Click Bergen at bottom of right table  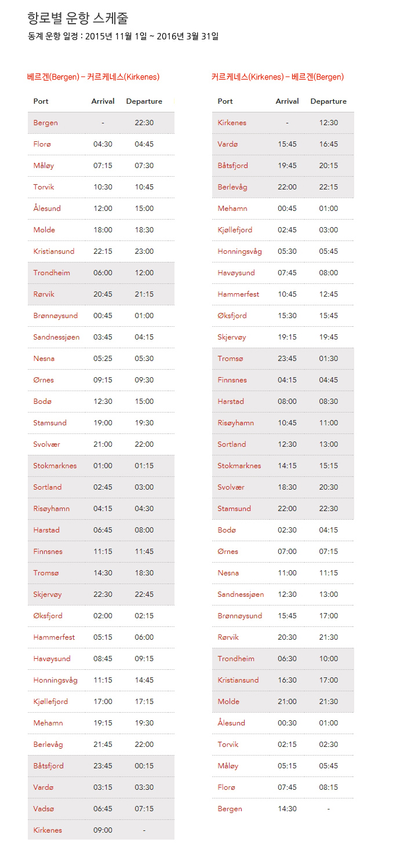(230, 809)
